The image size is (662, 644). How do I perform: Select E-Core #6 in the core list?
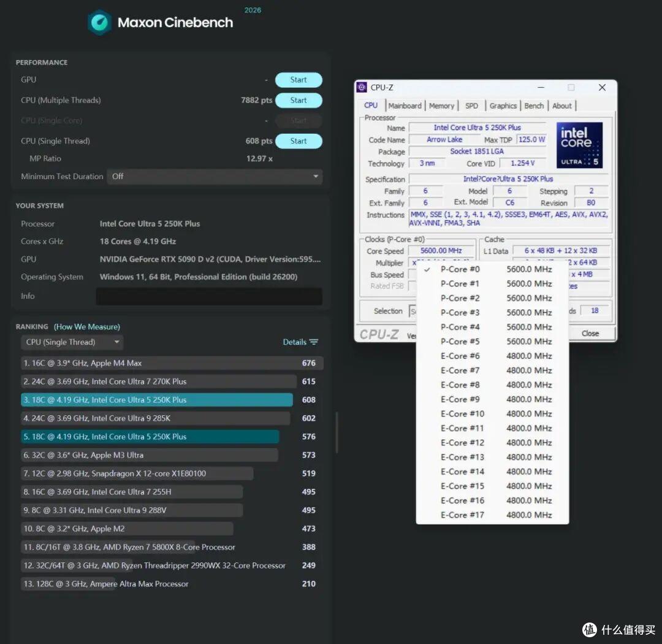pos(492,356)
